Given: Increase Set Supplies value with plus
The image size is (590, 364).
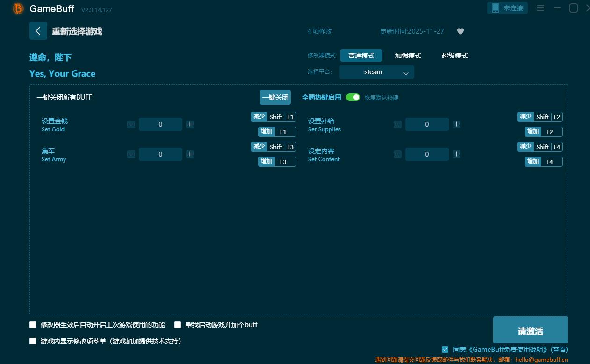Looking at the screenshot, I should tap(456, 124).
